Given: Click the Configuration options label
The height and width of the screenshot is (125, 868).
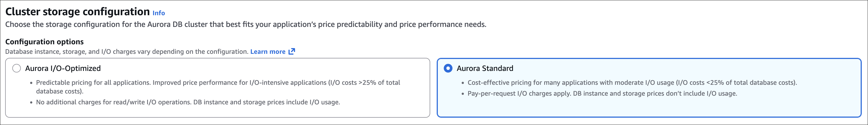Looking at the screenshot, I should coord(45,42).
